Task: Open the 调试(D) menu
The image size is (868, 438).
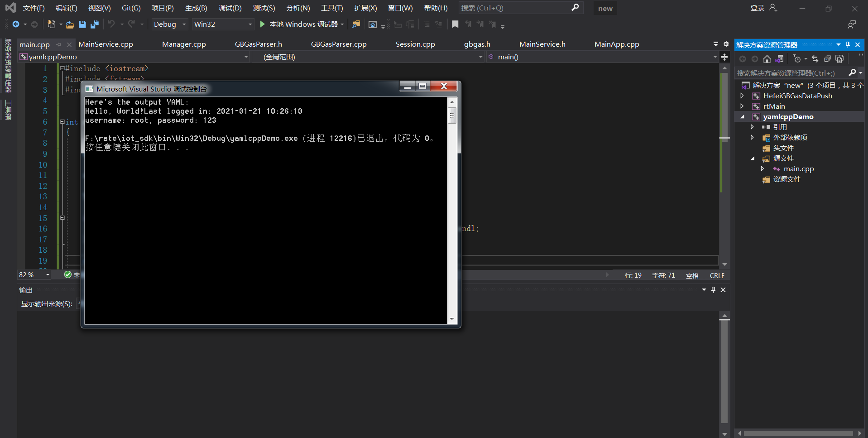Action: click(230, 8)
